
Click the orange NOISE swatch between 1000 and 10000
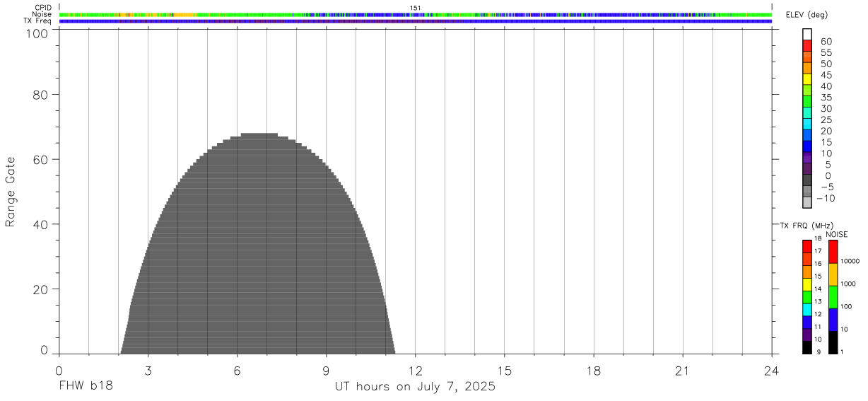(x=833, y=274)
